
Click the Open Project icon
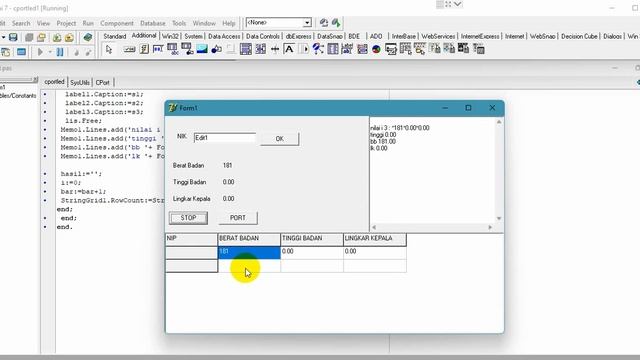coord(41,38)
